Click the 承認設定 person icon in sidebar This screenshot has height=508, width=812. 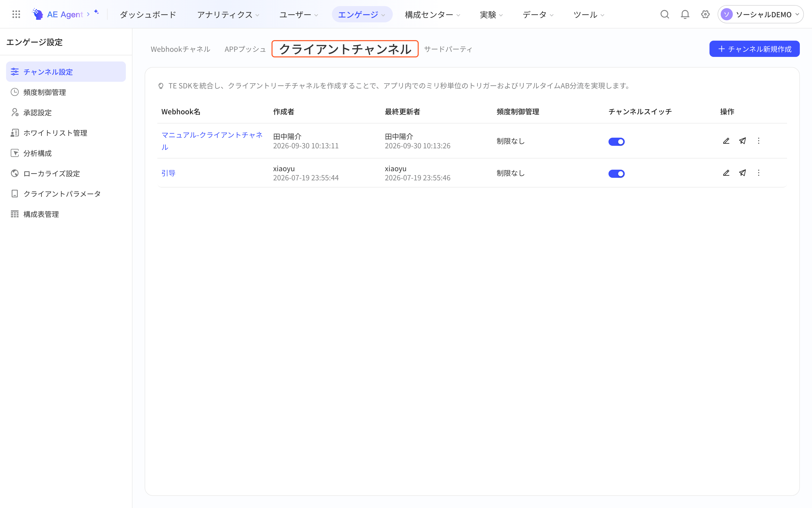(x=14, y=112)
